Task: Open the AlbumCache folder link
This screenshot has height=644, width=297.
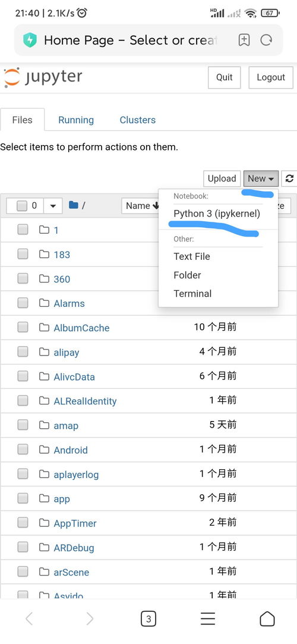Action: point(81,328)
